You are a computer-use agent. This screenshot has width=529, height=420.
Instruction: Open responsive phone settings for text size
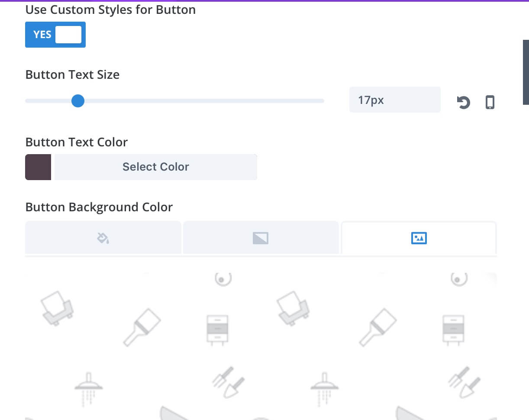tap(490, 103)
